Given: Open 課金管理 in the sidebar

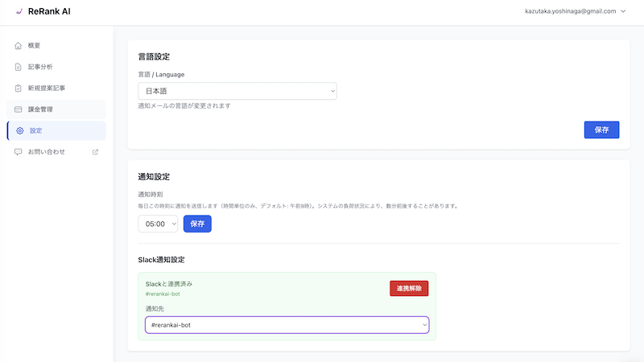Looking at the screenshot, I should click(56, 109).
